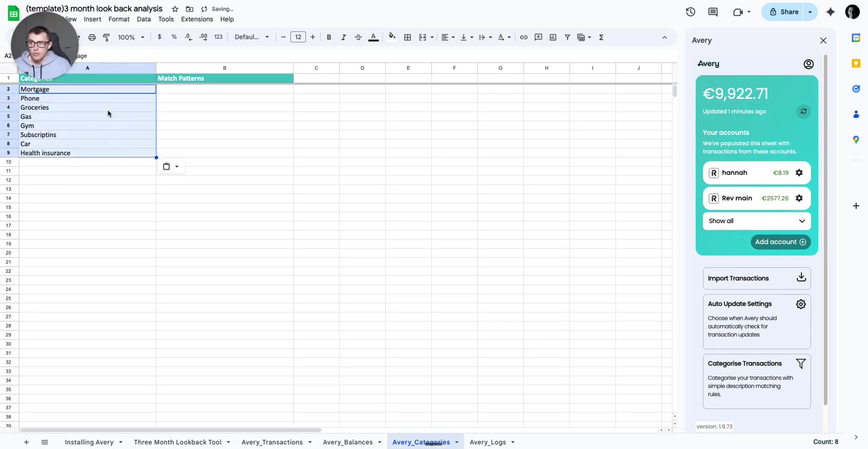Viewport: 868px width, 449px height.
Task: Apply bold formatting to the selection
Action: tap(328, 37)
